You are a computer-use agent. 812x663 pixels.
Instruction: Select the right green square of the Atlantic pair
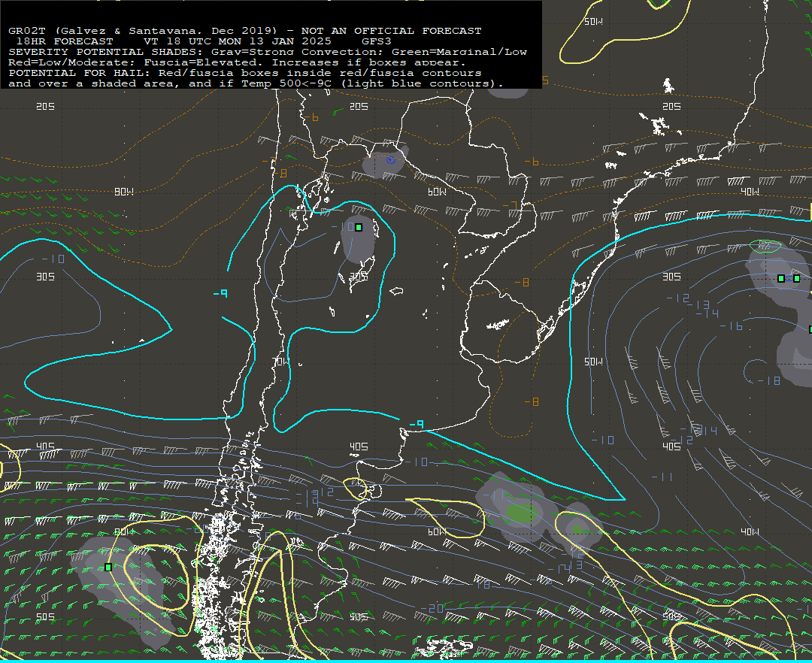pyautogui.click(x=796, y=278)
